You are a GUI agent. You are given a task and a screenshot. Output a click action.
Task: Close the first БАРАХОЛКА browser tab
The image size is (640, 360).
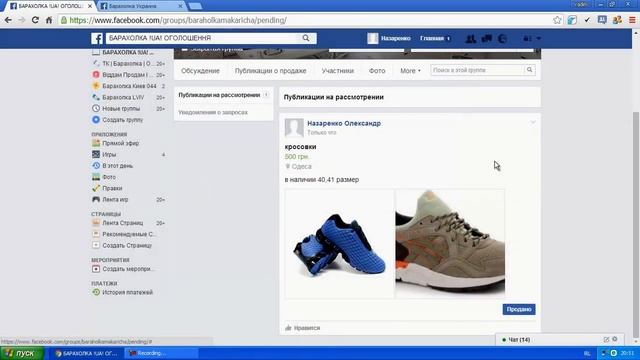point(90,6)
